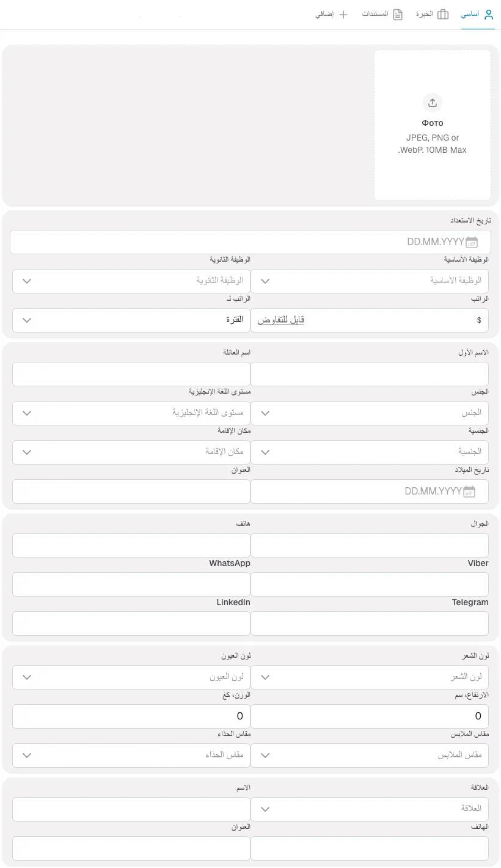Click inside the Telegram input field
The width and height of the screenshot is (501, 868).
coord(370,623)
